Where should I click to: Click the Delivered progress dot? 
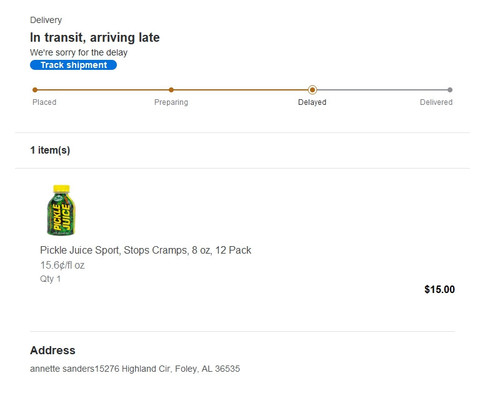[450, 90]
